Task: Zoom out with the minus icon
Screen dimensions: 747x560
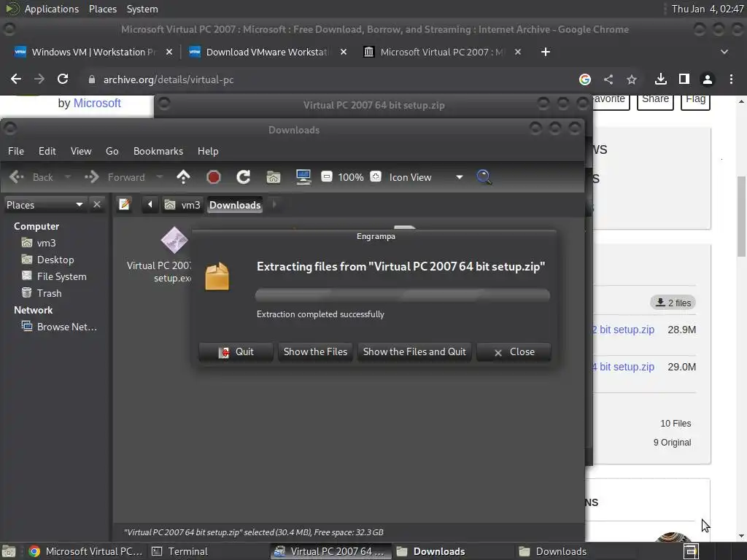Action: pyautogui.click(x=326, y=176)
